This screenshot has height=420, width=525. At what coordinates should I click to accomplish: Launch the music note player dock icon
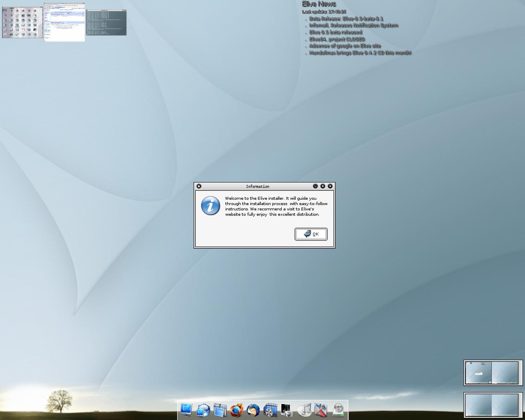[x=304, y=410]
